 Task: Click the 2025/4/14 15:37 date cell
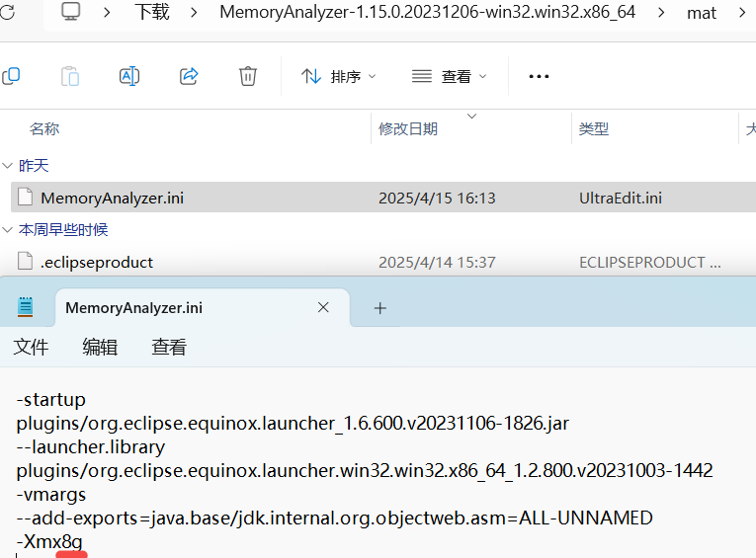pyautogui.click(x=437, y=262)
